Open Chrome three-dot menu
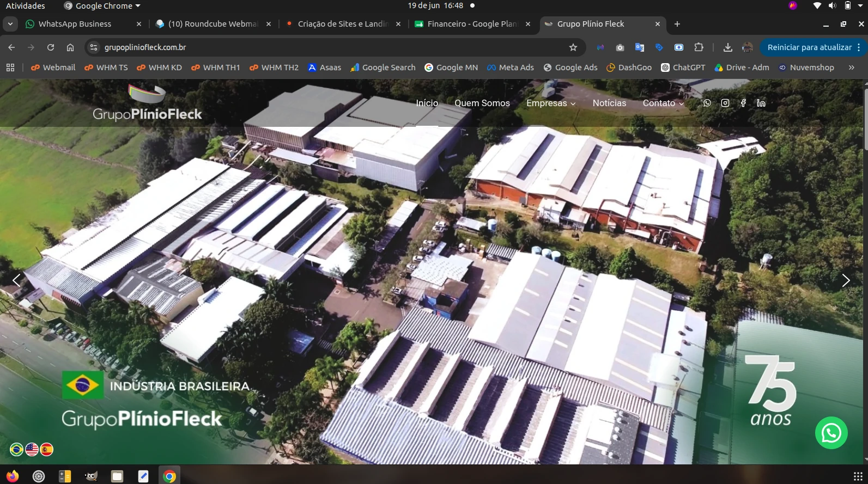Viewport: 868px width, 484px height. pyautogui.click(x=859, y=47)
